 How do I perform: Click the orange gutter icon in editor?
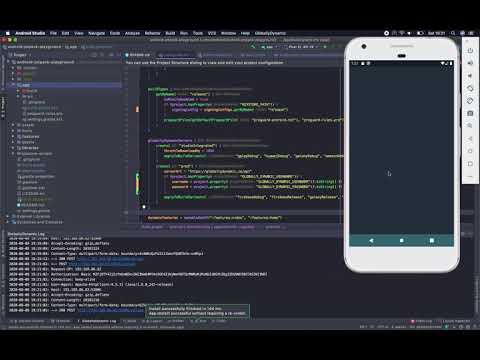[x=137, y=109]
